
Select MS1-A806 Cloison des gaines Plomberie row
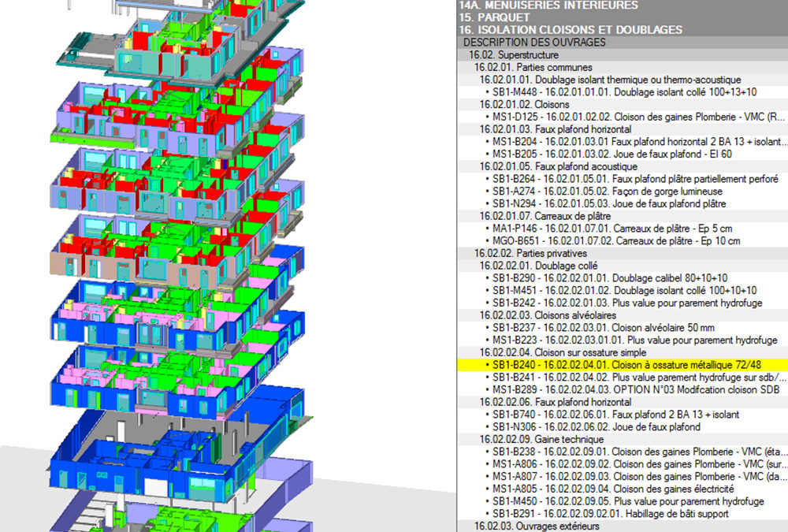tap(623, 464)
